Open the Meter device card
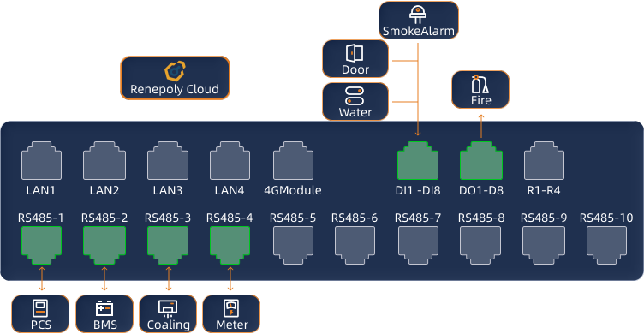This screenshot has width=644, height=334. (x=231, y=313)
